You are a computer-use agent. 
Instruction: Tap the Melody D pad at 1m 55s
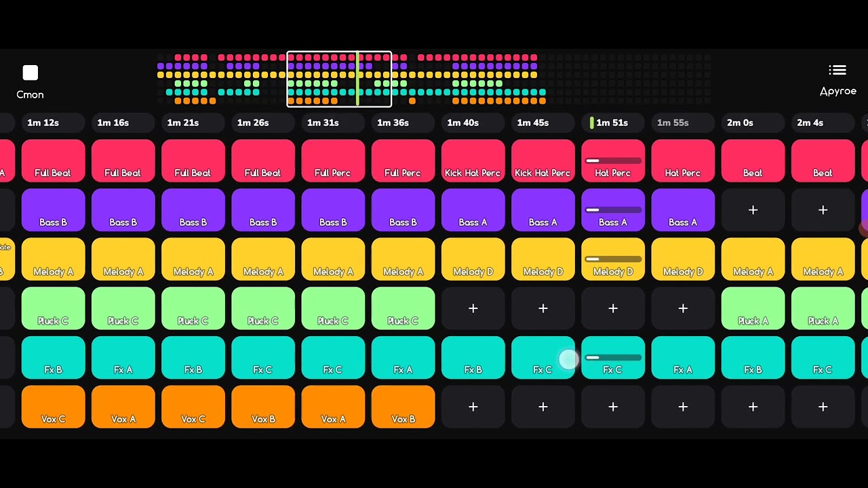pos(683,260)
